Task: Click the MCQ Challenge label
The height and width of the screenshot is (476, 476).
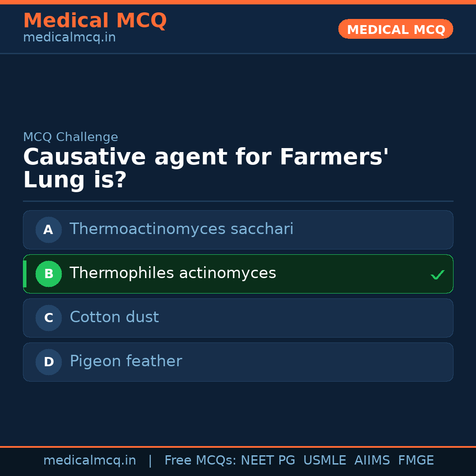Action: pyautogui.click(x=71, y=137)
